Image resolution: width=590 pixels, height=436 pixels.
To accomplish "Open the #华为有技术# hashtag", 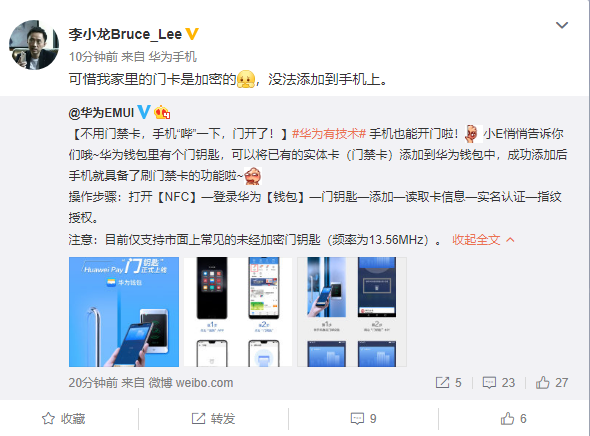I will (329, 134).
